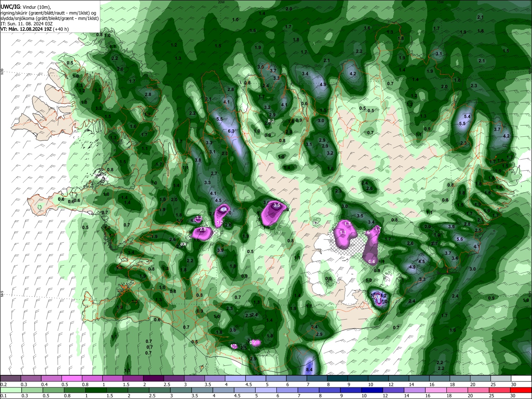Click the '5.4' value on the map
532x399 pixels.
coord(467,117)
